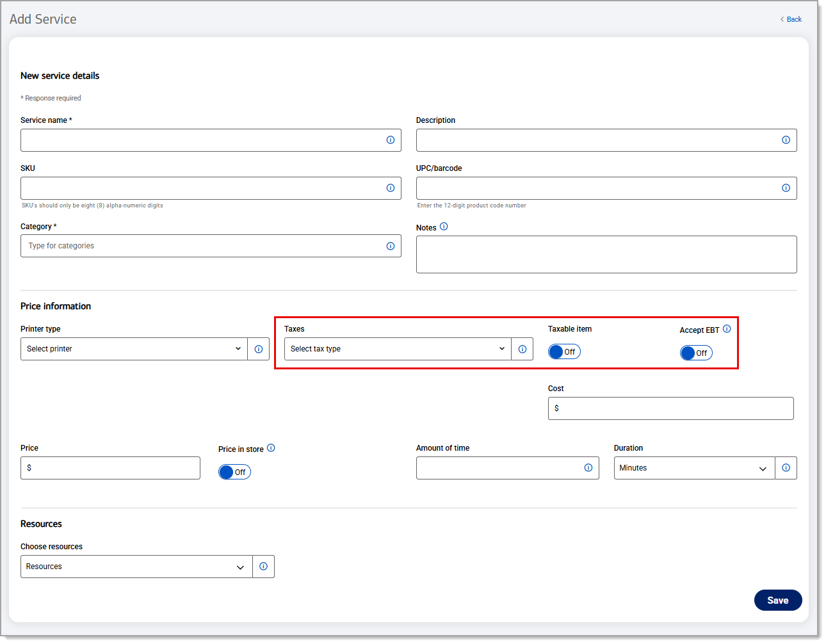Go Back using the top link
The height and width of the screenshot is (644, 826).
coord(791,19)
